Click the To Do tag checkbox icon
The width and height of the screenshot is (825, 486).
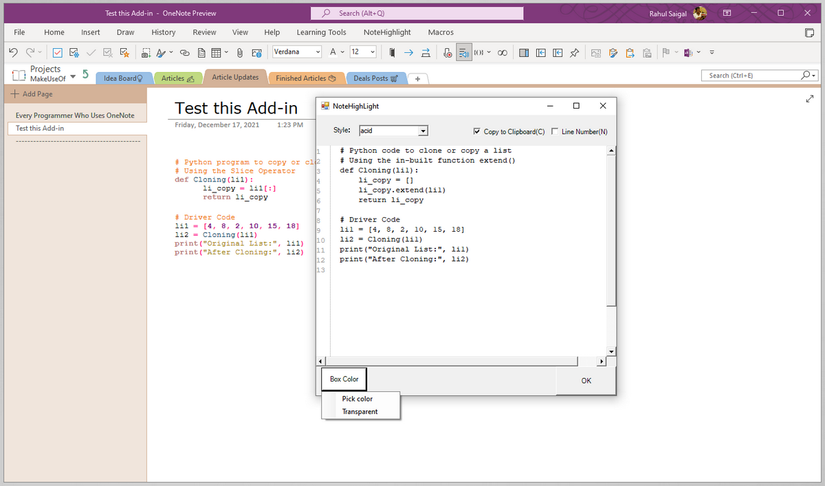click(x=57, y=52)
